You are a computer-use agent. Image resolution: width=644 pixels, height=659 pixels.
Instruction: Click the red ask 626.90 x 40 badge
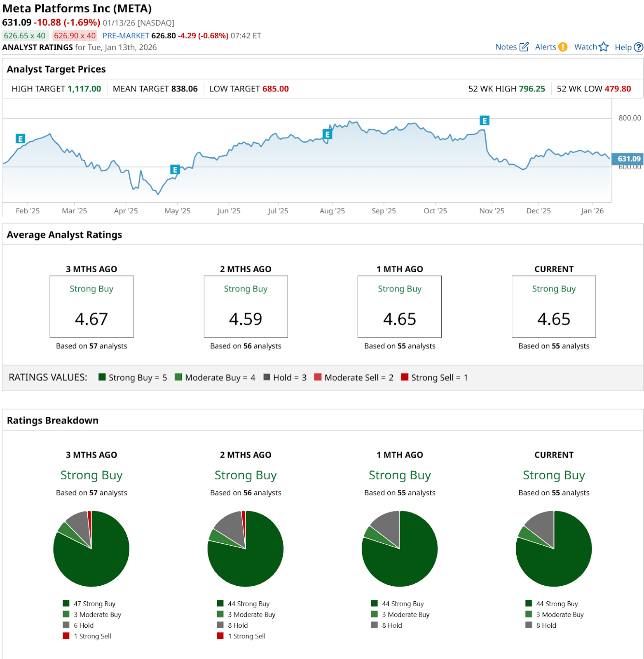tap(75, 36)
